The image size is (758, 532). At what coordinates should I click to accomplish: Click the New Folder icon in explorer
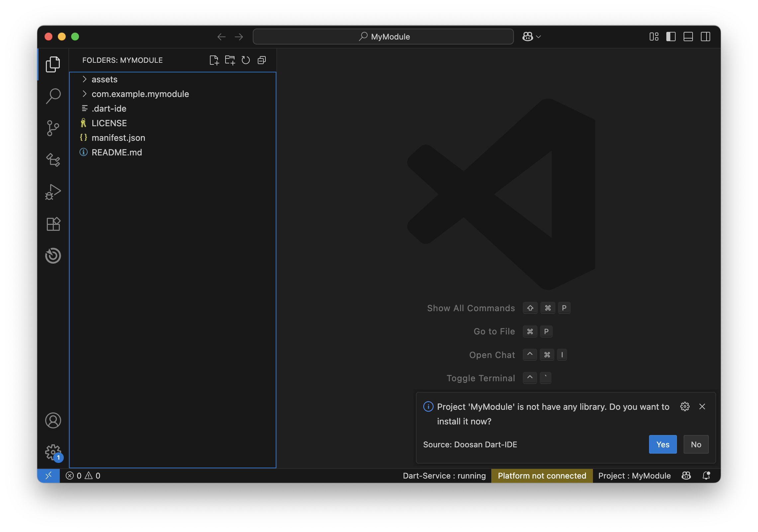pyautogui.click(x=230, y=60)
